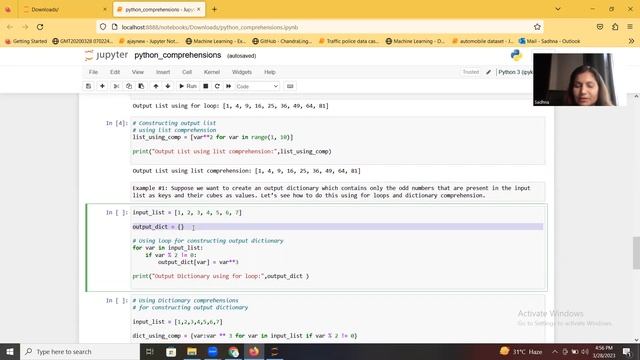Click the page vertical scrollbar thumb
This screenshot has height=360, width=640.
[x=636, y=253]
